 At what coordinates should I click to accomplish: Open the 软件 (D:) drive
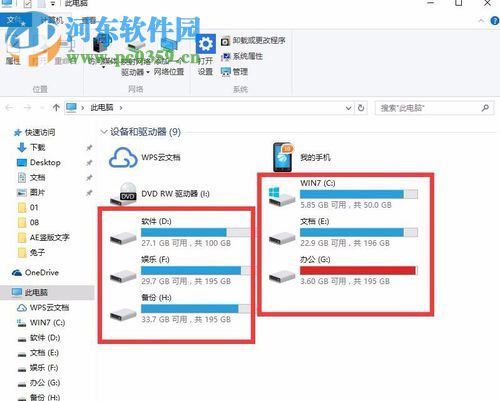(x=180, y=232)
